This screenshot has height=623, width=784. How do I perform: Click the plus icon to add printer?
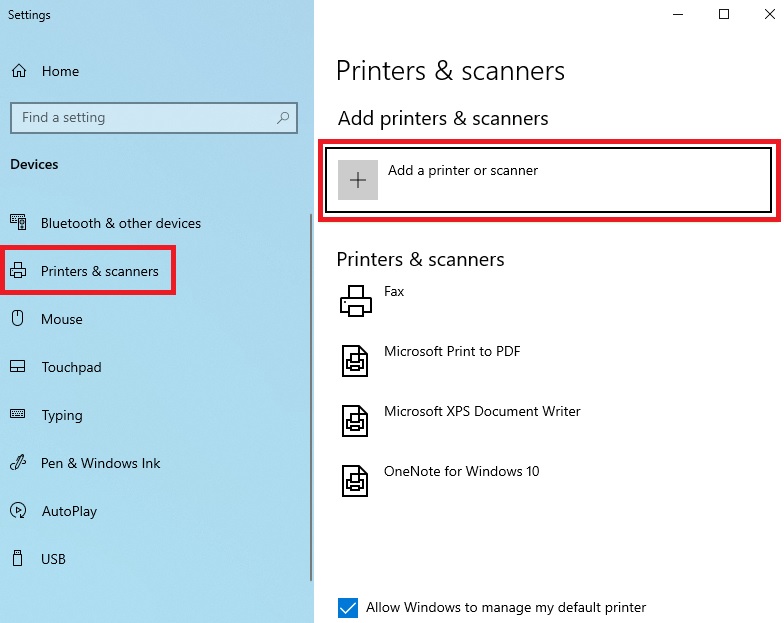click(x=358, y=180)
